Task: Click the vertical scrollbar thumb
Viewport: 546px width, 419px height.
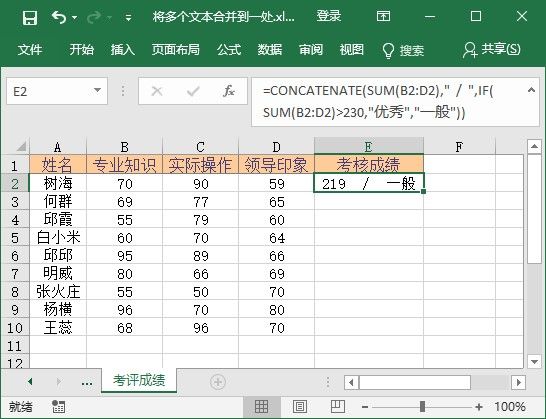Action: [534, 209]
